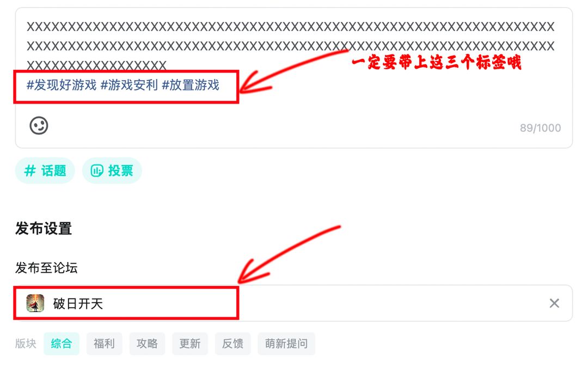This screenshot has height=365, width=588.
Task: Select the 综合 section tab
Action: point(62,344)
